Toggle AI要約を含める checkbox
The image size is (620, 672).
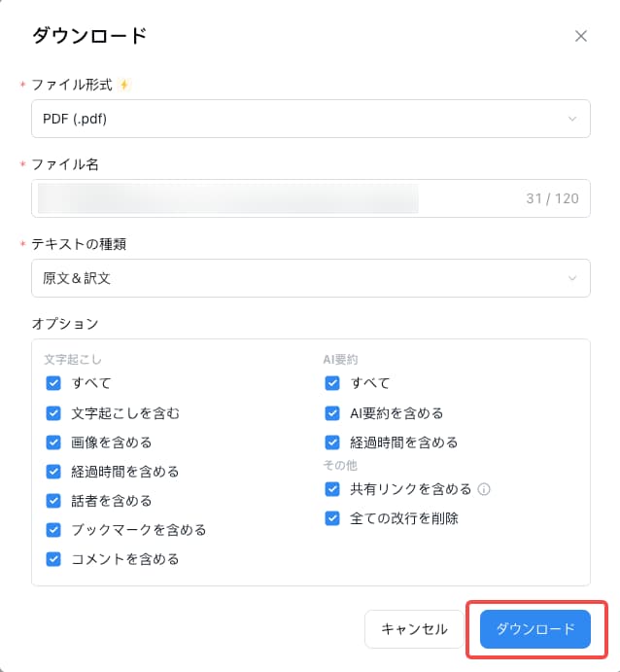(332, 412)
